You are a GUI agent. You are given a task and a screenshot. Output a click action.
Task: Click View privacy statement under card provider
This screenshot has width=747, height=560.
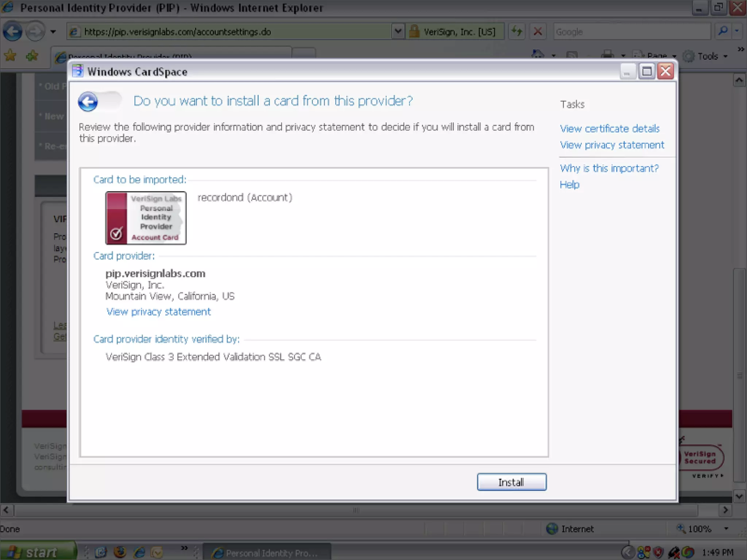click(x=158, y=312)
